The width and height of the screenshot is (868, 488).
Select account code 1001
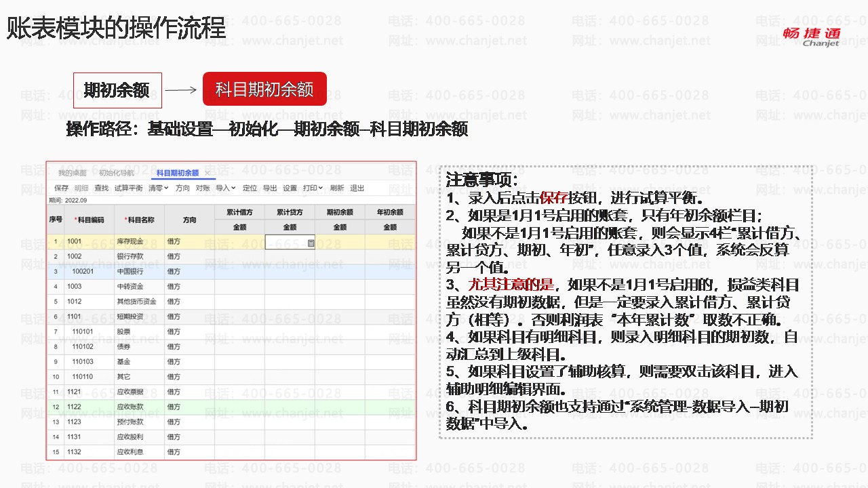coord(75,242)
